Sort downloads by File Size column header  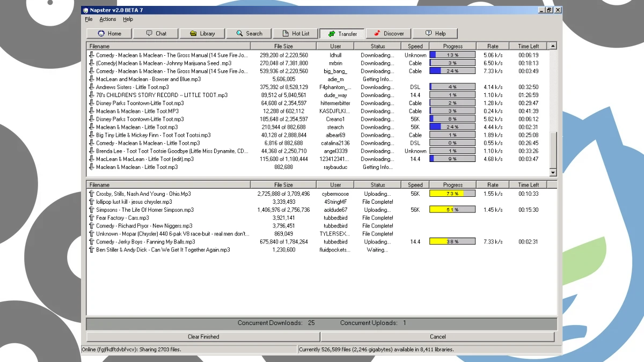283,46
